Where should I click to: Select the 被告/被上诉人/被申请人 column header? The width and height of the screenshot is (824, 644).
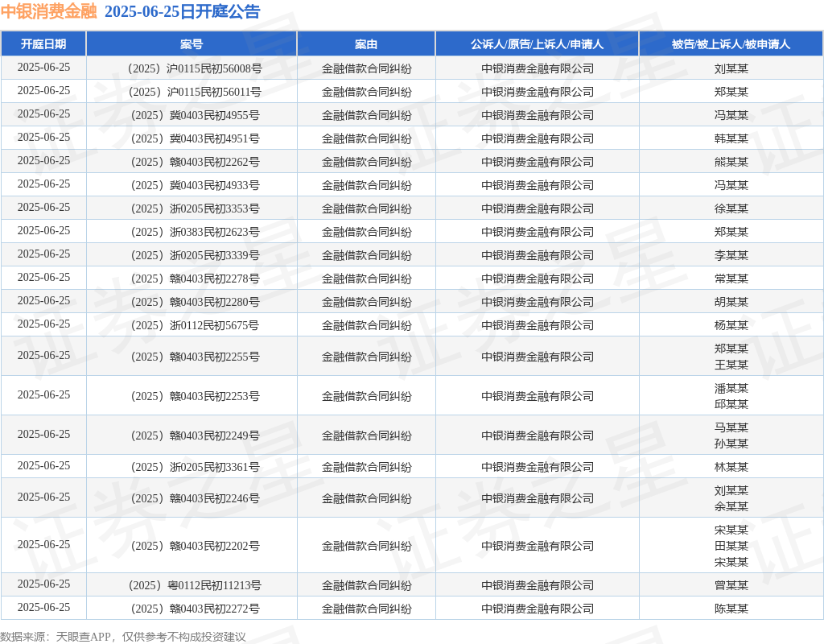[731, 44]
